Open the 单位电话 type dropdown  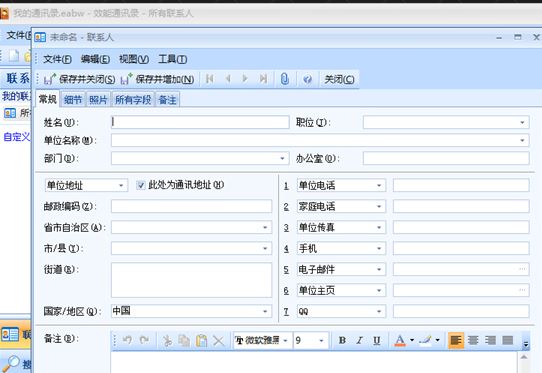[x=379, y=186]
